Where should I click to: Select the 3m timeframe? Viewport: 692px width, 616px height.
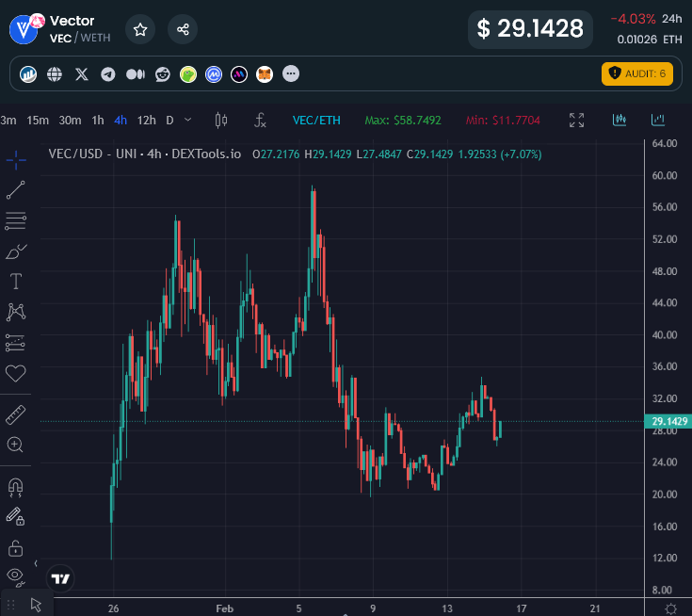(x=8, y=121)
